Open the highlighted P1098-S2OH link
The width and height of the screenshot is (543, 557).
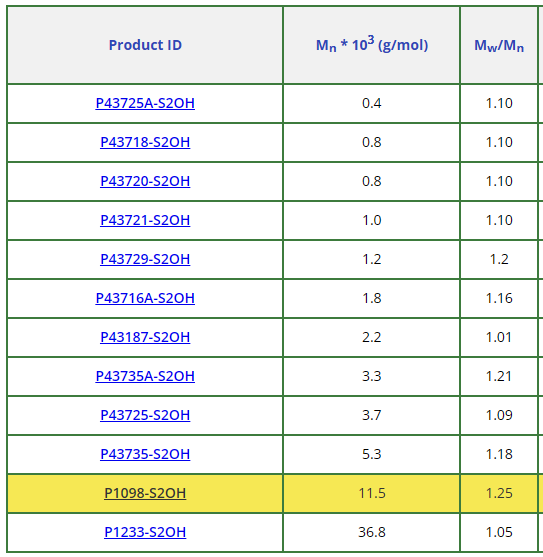pyautogui.click(x=145, y=494)
